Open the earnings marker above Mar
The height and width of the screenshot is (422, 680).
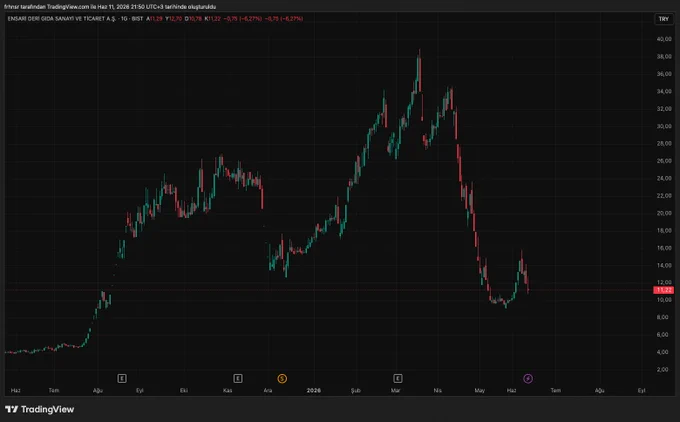click(398, 379)
